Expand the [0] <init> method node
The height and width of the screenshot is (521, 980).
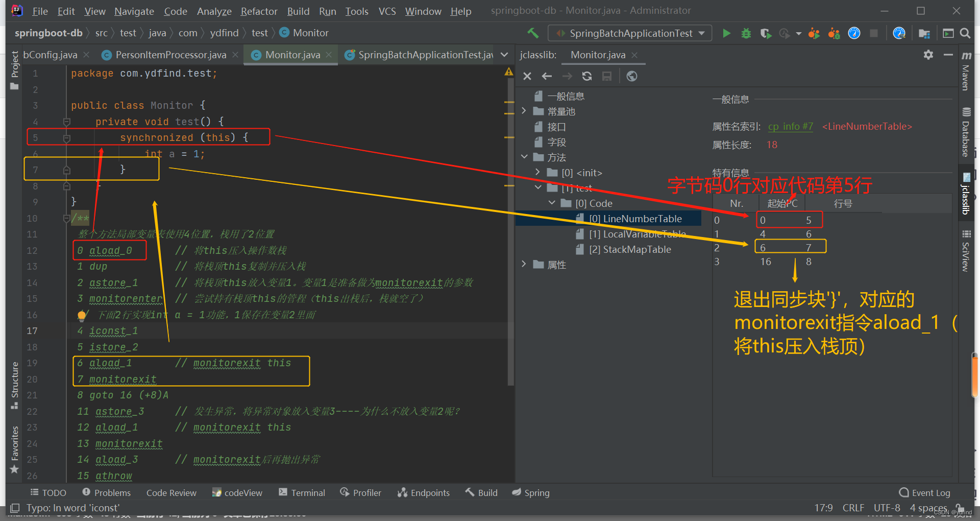[x=537, y=172]
